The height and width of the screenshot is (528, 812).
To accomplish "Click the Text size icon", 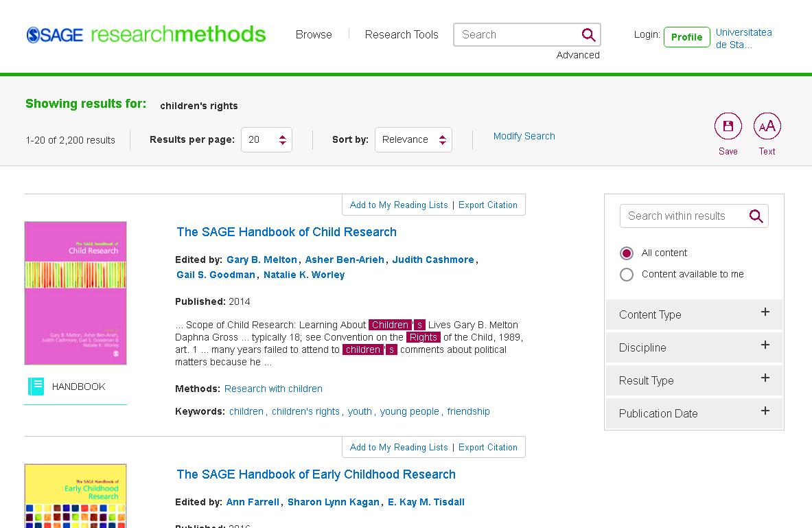I will 767,126.
